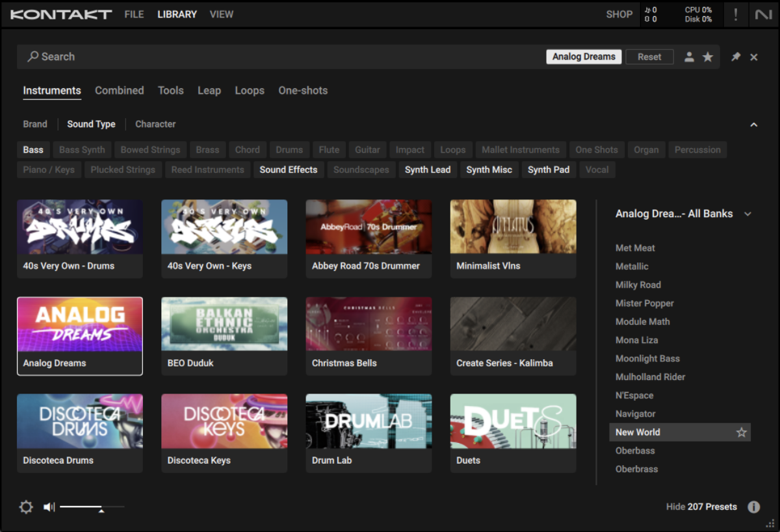Toggle the Bass Synth tag
The width and height of the screenshot is (780, 532).
tap(82, 149)
